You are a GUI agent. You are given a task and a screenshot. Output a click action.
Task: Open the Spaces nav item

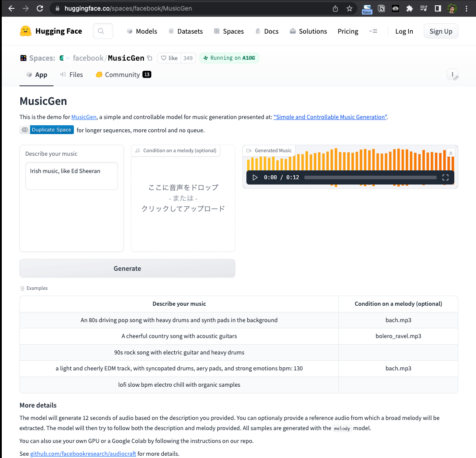coord(229,31)
